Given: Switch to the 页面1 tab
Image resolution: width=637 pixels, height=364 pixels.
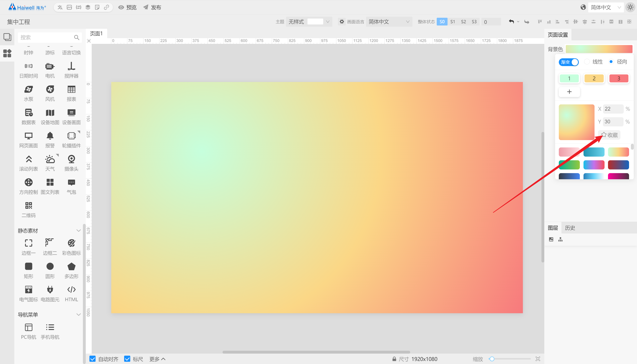Looking at the screenshot, I should [x=96, y=33].
